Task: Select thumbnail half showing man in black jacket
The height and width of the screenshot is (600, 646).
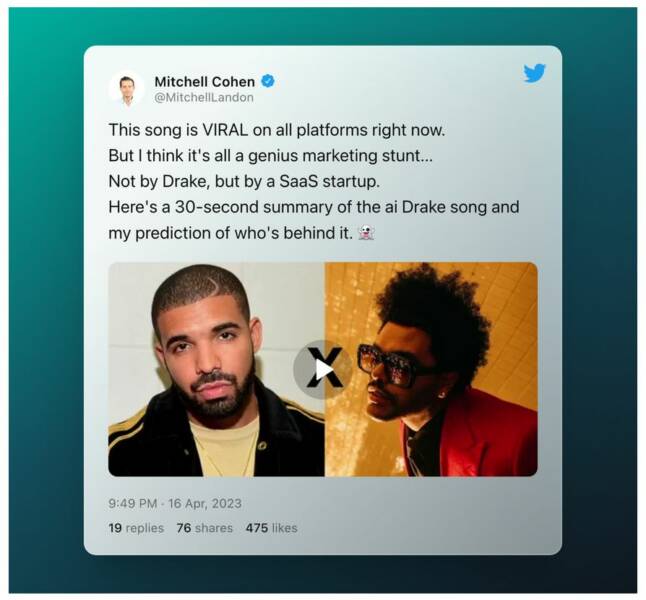Action: (x=216, y=369)
